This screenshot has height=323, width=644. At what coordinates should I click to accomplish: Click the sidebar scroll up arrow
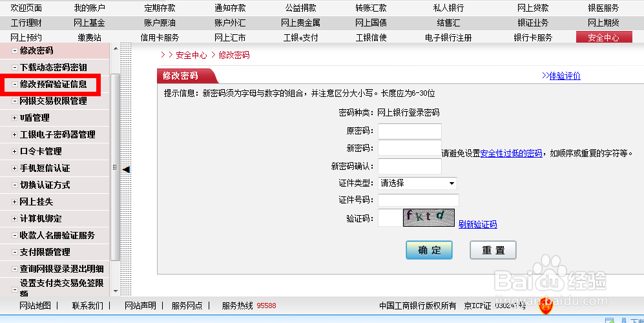(116, 48)
